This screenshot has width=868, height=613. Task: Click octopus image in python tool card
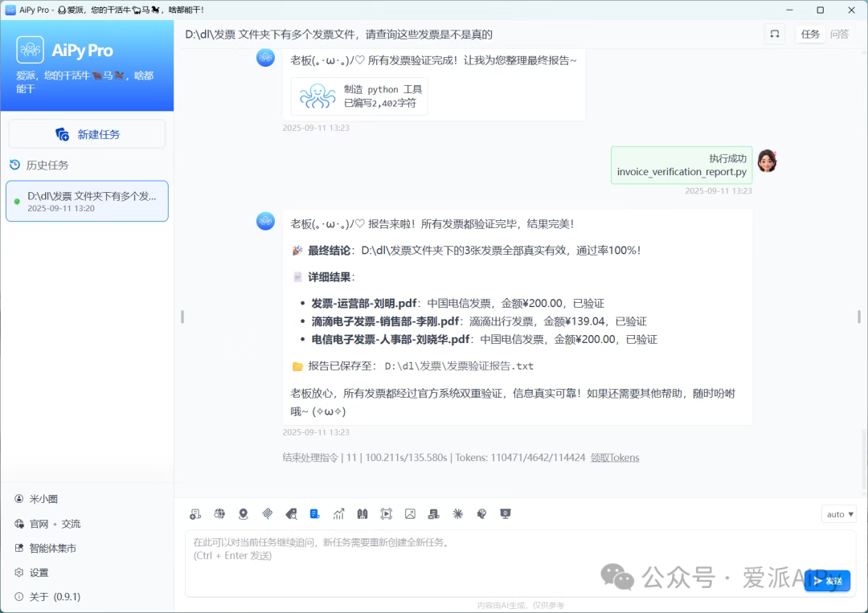(317, 96)
